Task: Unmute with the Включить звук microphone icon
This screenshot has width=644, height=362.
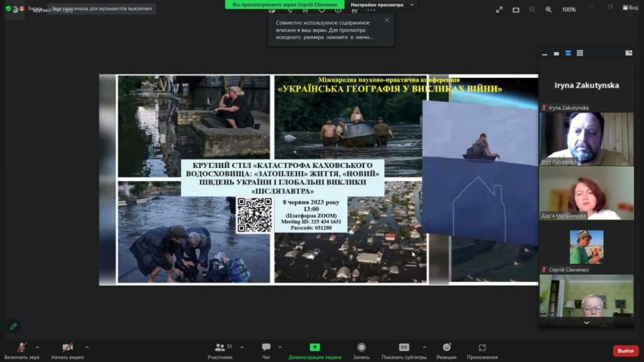Action: 22,348
